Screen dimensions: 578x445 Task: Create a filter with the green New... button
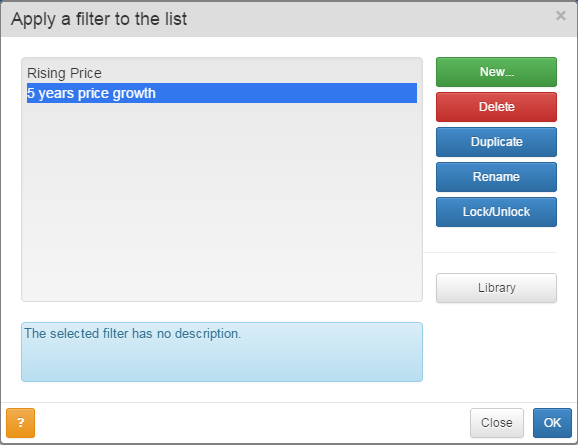[x=496, y=72]
